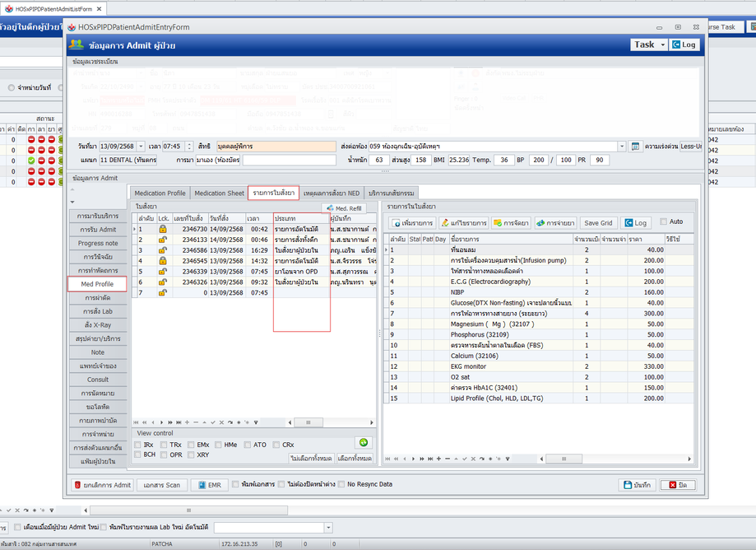Click first-record navigator in prescription list

tap(137, 422)
